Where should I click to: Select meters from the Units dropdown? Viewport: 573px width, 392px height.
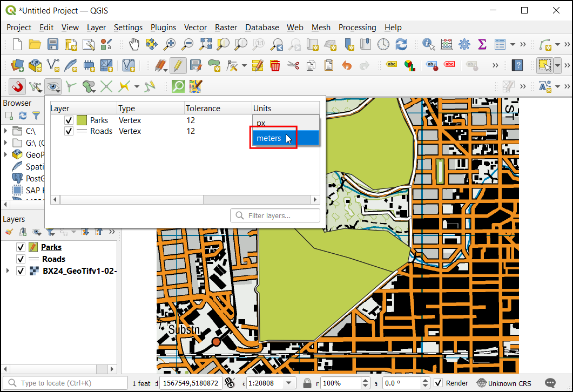point(269,138)
